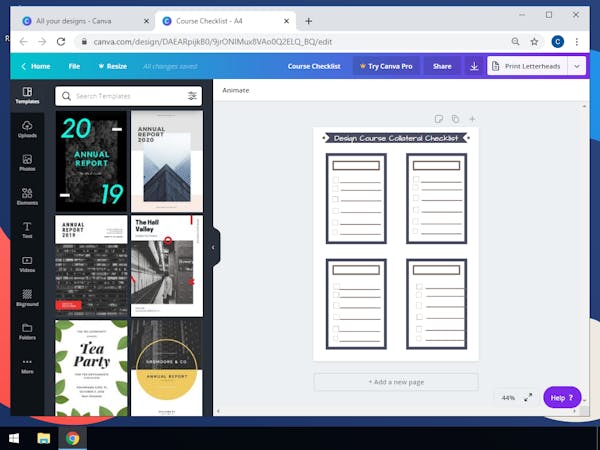Image resolution: width=600 pixels, height=450 pixels.
Task: Open the Resize menu
Action: point(112,66)
